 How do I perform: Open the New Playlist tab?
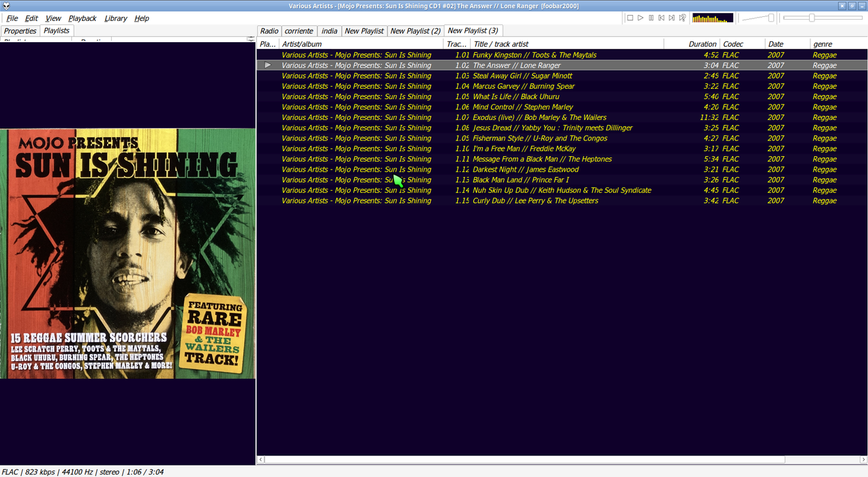pyautogui.click(x=364, y=31)
